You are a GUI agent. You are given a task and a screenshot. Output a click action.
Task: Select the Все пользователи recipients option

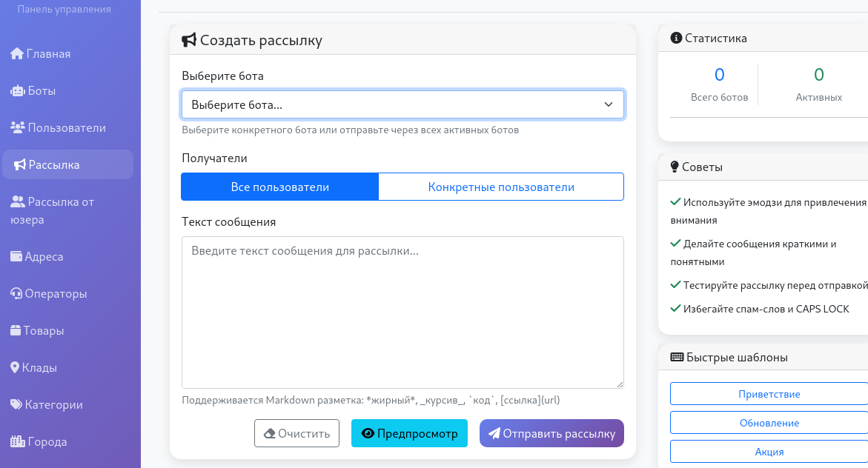279,187
